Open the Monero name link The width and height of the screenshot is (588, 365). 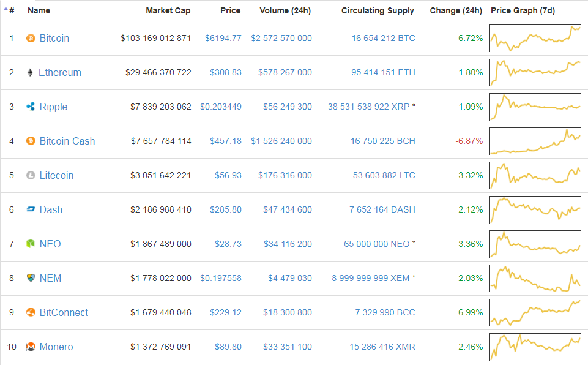click(x=56, y=347)
